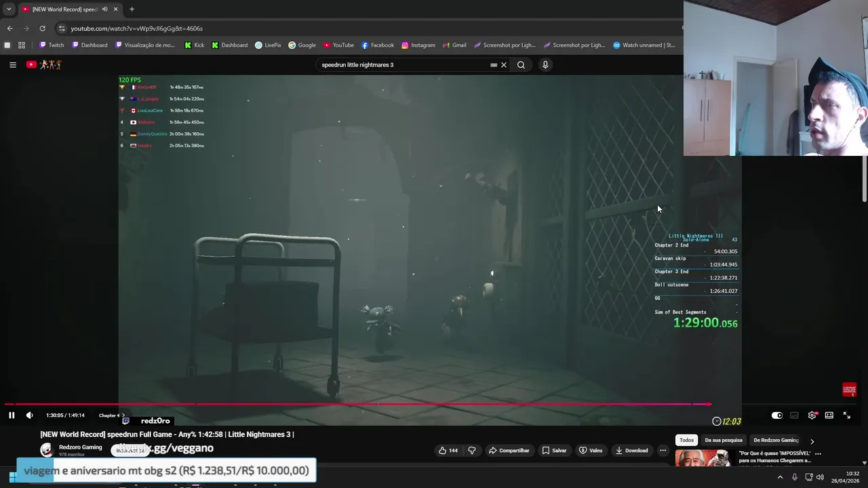Show more filter chips with arrow

click(812, 441)
